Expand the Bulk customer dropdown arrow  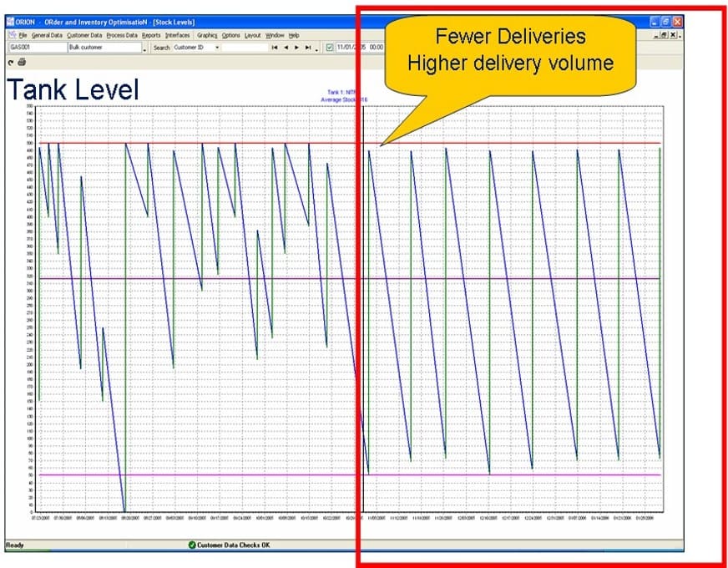(x=144, y=48)
